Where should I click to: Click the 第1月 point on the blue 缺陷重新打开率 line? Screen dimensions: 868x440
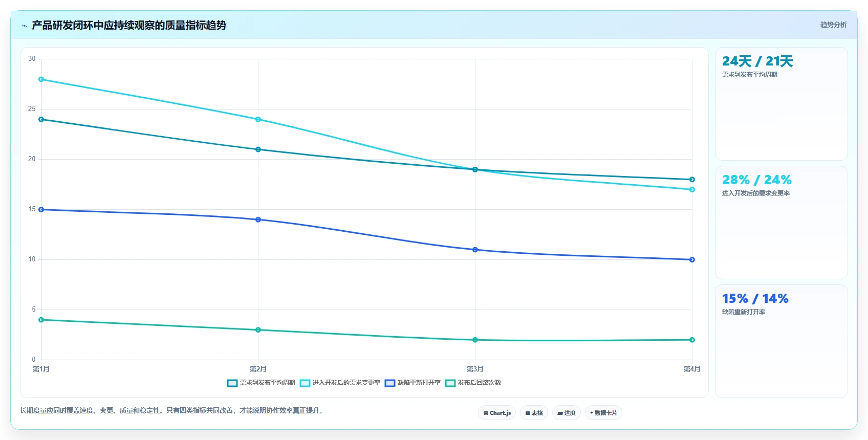click(41, 210)
